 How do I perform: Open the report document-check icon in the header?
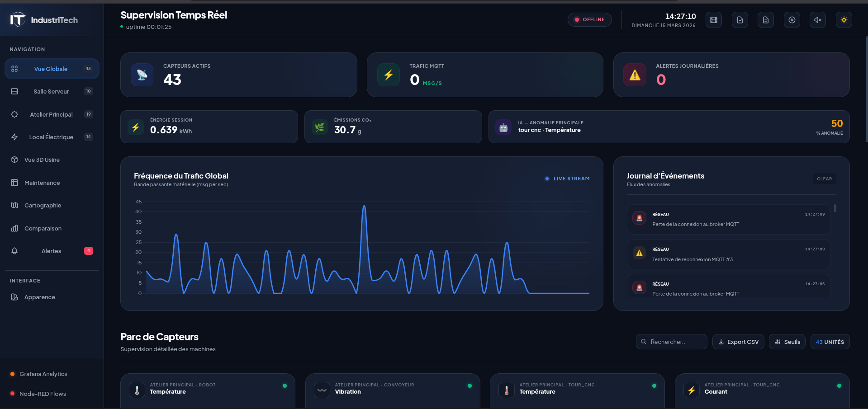pyautogui.click(x=740, y=20)
